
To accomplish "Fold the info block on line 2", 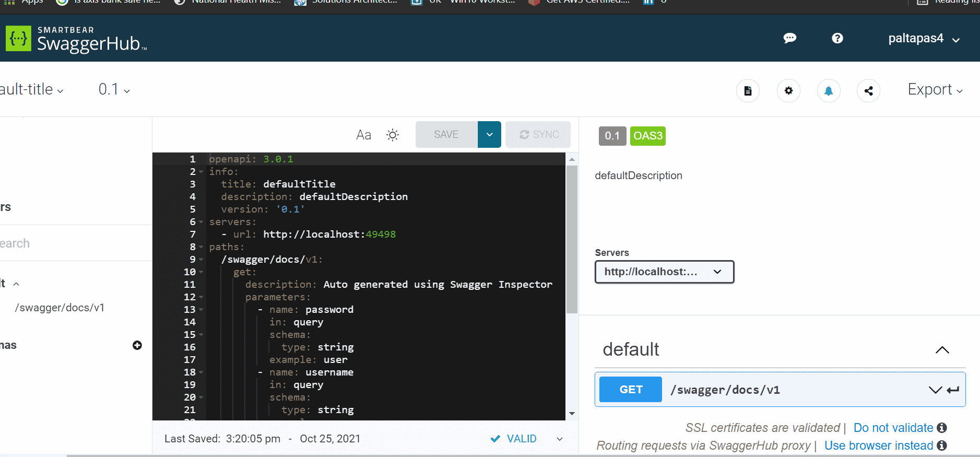I will (201, 172).
